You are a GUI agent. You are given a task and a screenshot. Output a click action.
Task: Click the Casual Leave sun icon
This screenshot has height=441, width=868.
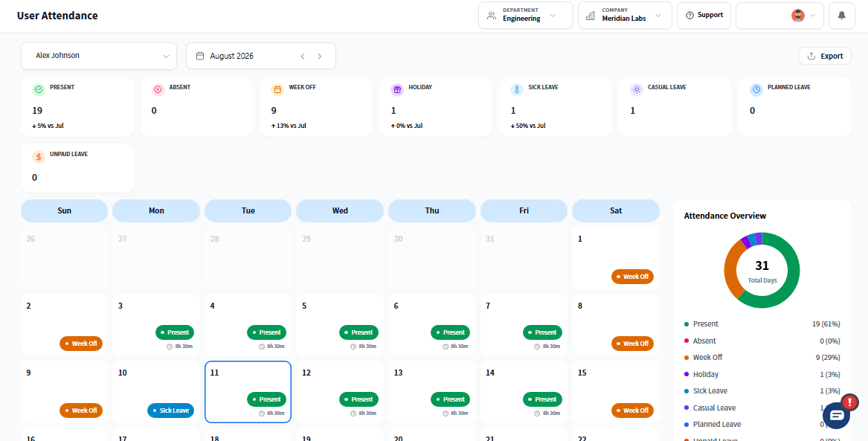[637, 90]
